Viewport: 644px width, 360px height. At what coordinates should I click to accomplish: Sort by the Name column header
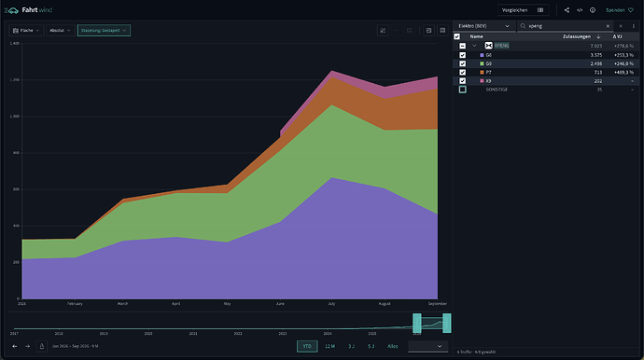[476, 36]
